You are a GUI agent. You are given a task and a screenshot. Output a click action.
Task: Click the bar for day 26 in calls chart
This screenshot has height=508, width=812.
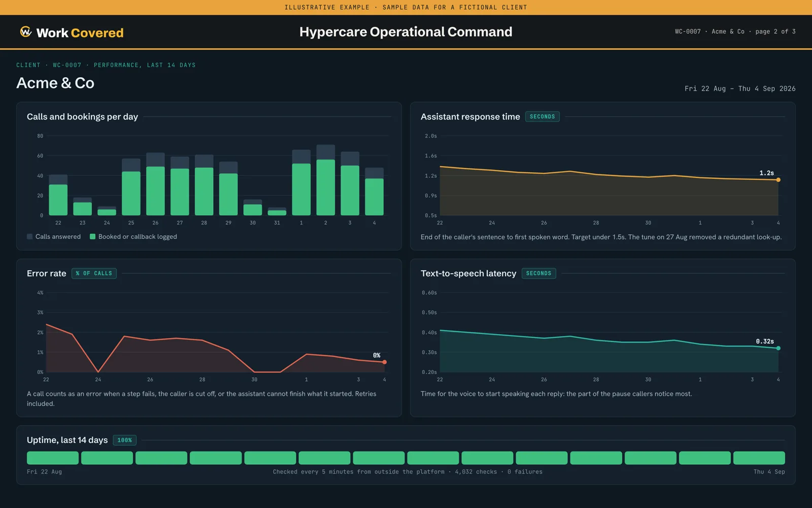click(155, 184)
